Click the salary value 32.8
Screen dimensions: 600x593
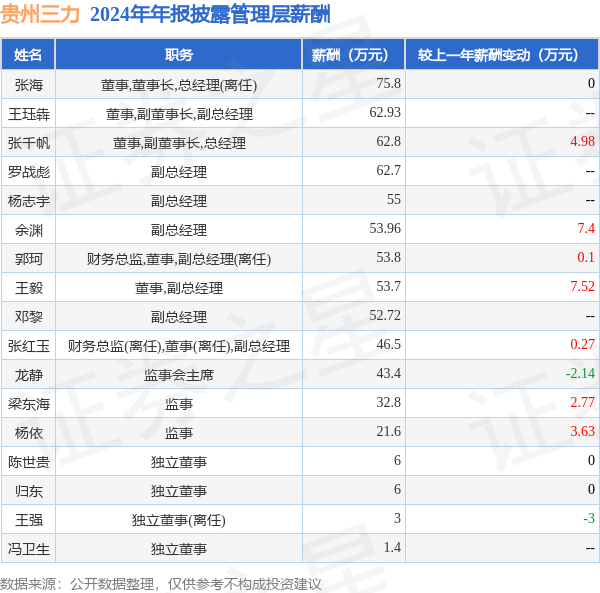click(x=388, y=402)
